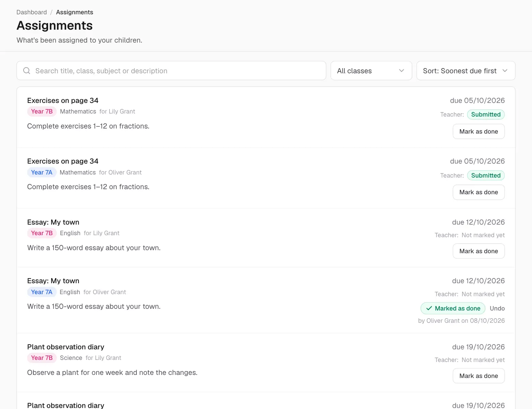The width and height of the screenshot is (532, 409).
Task: Click Year 7B tag on Science assignment
Action: point(42,358)
